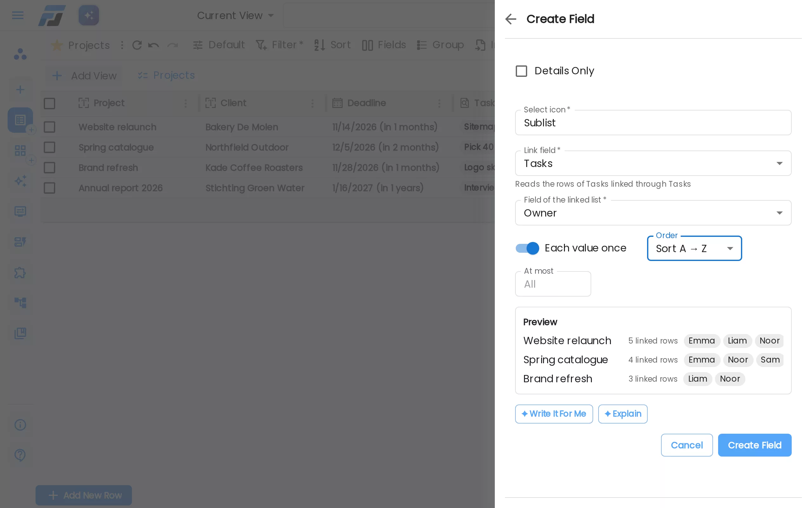Select the highlighted list view icon in sidebar

20,120
